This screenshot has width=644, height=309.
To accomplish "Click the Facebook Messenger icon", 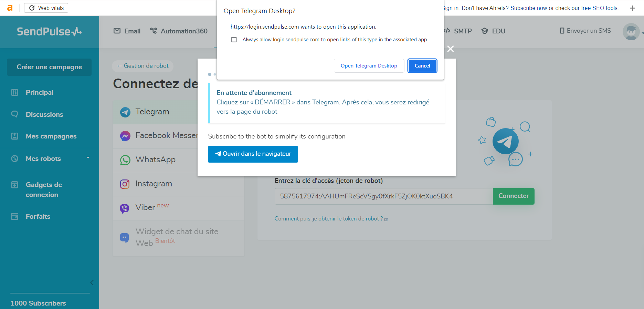I will point(125,136).
